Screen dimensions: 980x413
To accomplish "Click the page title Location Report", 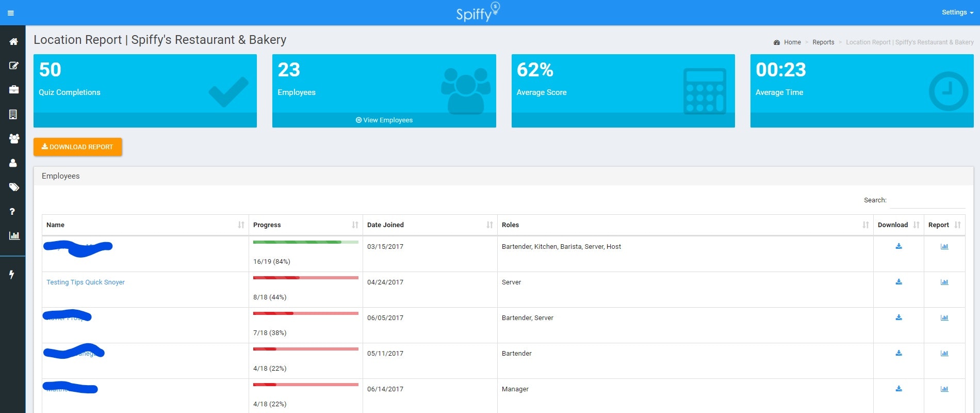I will [160, 40].
